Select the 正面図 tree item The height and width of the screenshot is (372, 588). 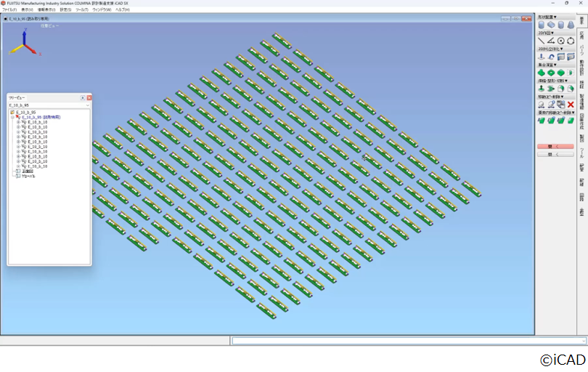pyautogui.click(x=28, y=171)
